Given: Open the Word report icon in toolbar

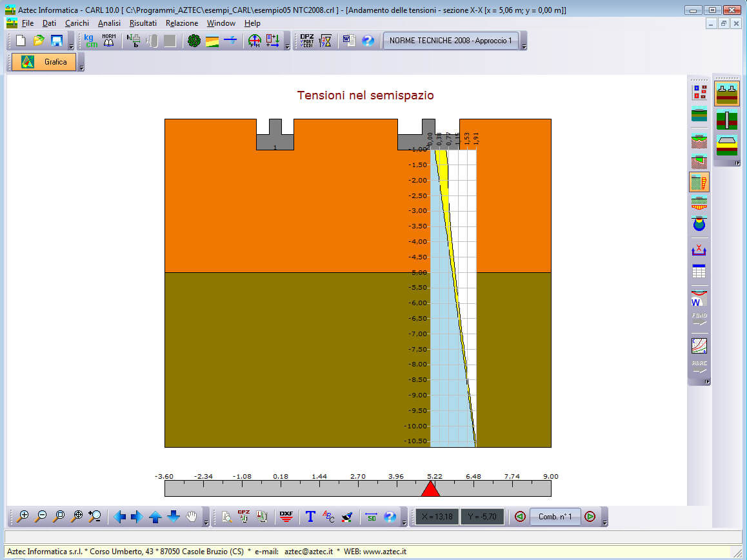Looking at the screenshot, I should point(349,41).
